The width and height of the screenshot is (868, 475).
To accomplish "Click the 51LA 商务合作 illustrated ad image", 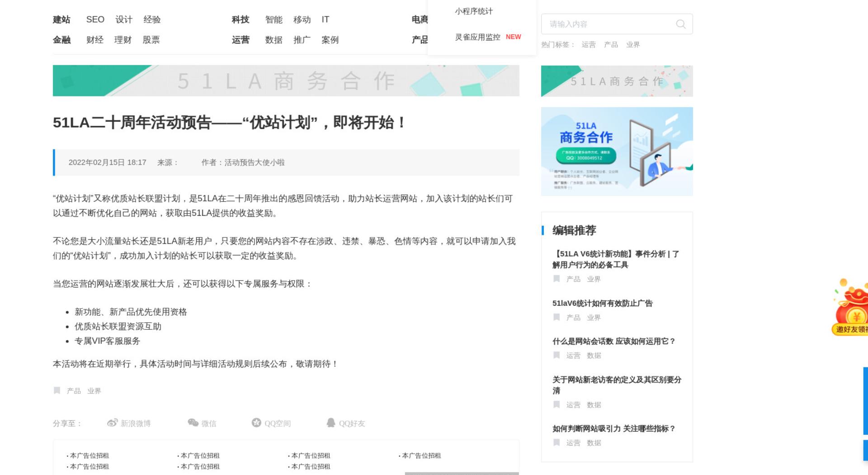I will tap(617, 152).
